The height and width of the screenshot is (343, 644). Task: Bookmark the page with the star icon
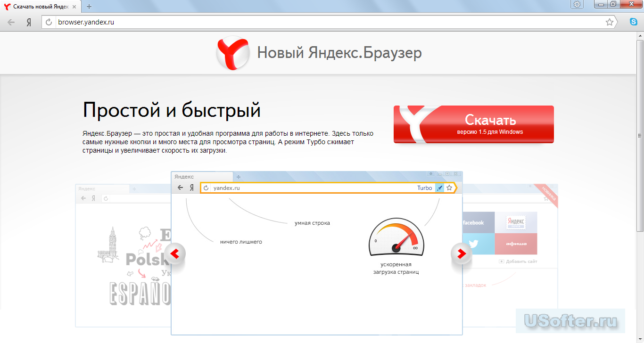(x=610, y=22)
